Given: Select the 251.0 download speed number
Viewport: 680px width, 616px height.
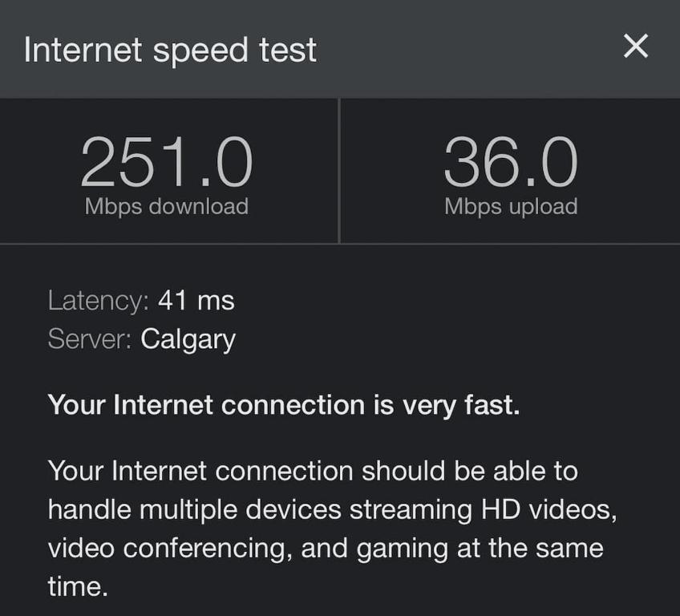Looking at the screenshot, I should [167, 163].
